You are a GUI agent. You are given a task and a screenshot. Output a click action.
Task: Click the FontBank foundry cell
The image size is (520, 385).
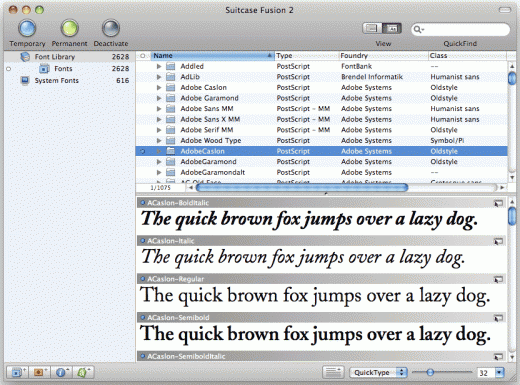click(x=356, y=66)
